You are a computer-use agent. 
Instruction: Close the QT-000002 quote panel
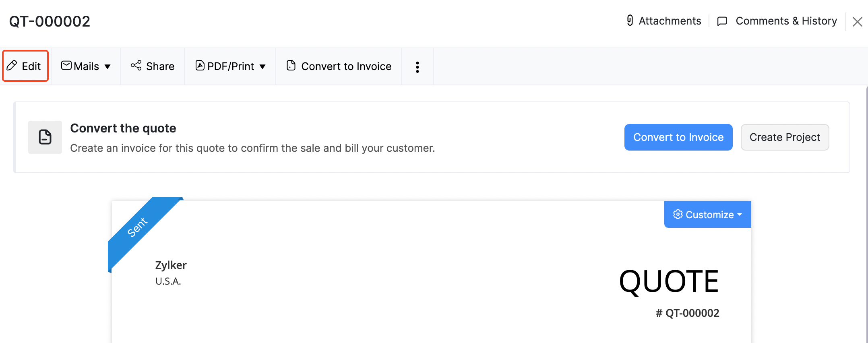click(x=857, y=22)
